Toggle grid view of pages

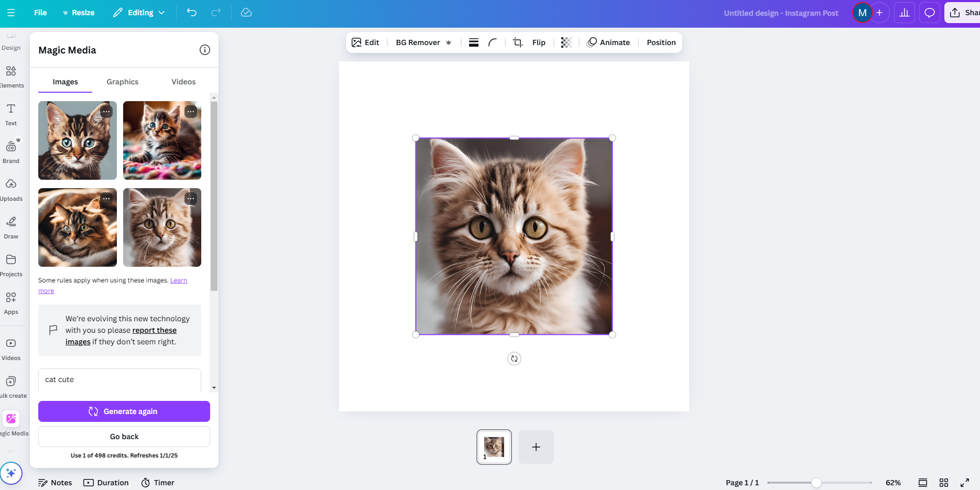click(x=944, y=483)
